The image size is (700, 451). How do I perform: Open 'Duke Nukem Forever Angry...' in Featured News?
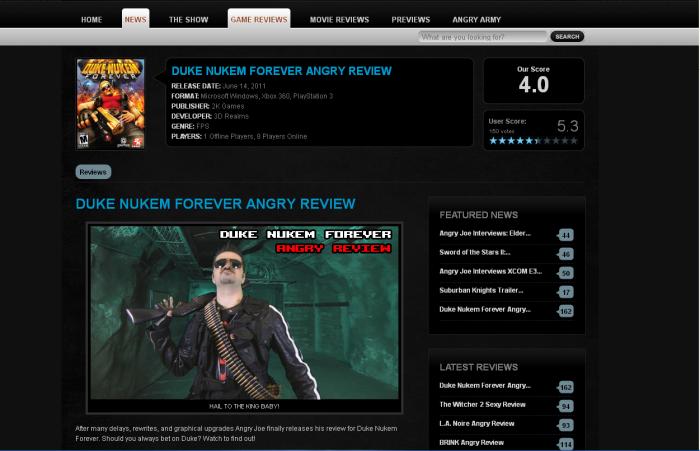485,309
